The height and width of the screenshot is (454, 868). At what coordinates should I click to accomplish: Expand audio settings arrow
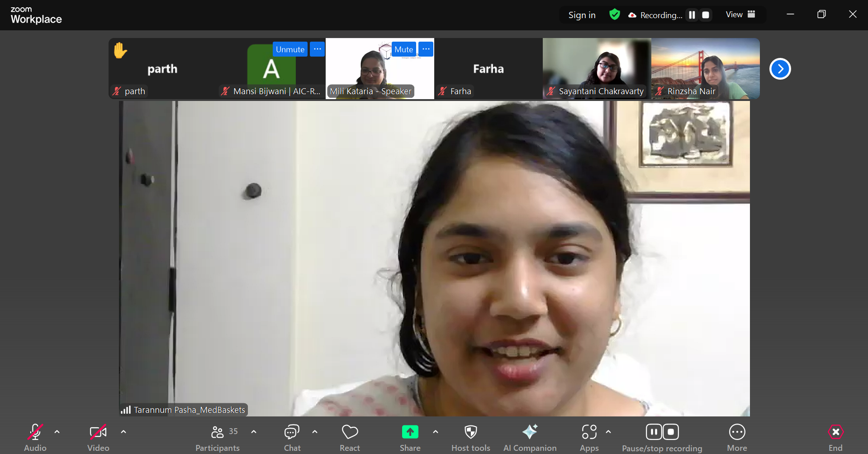click(x=57, y=432)
